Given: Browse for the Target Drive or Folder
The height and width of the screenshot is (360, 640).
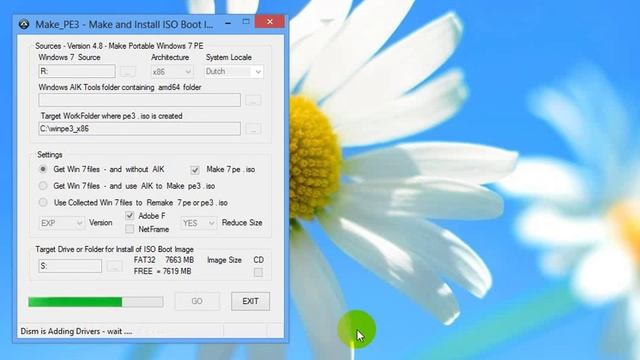Looking at the screenshot, I should [x=114, y=267].
